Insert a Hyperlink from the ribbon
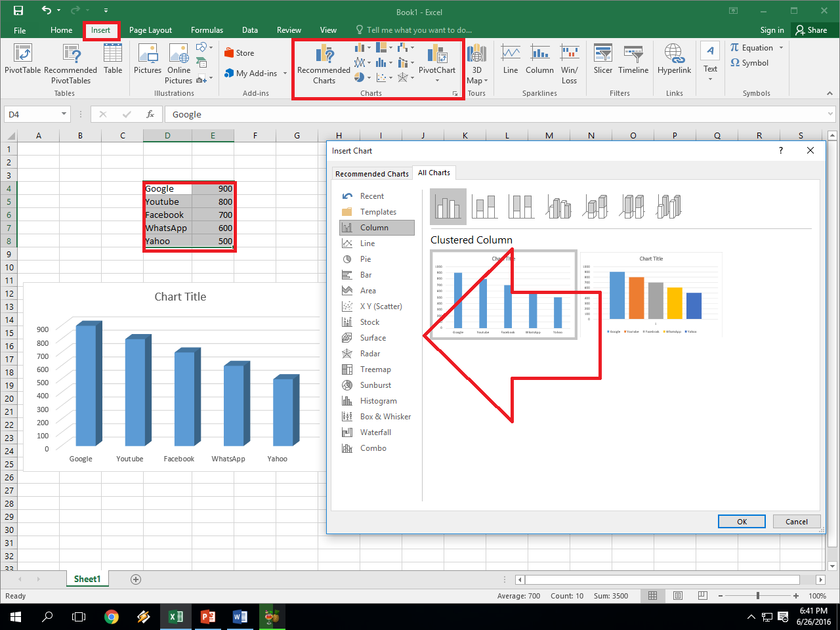The height and width of the screenshot is (630, 840). point(675,59)
